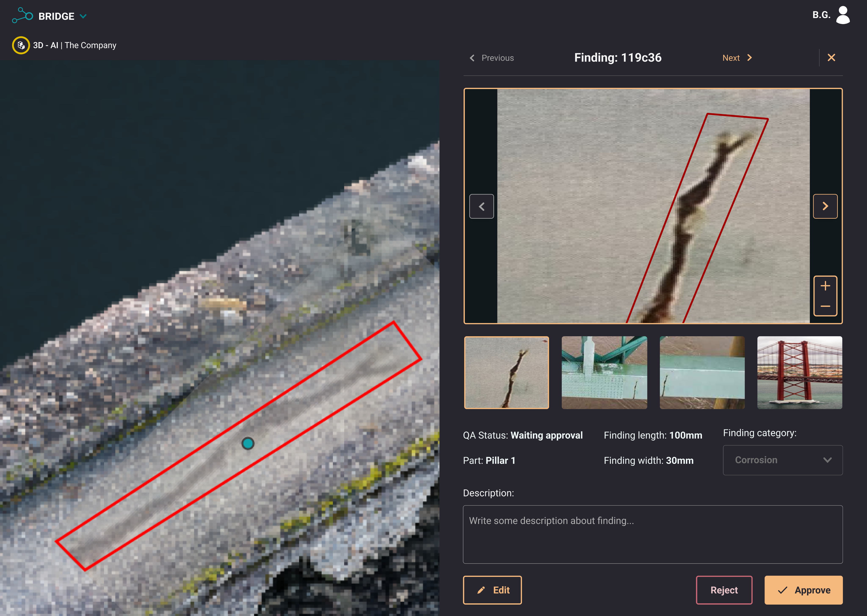Select the crack close-up thumbnail
Screen dimensions: 867x616
pos(506,372)
